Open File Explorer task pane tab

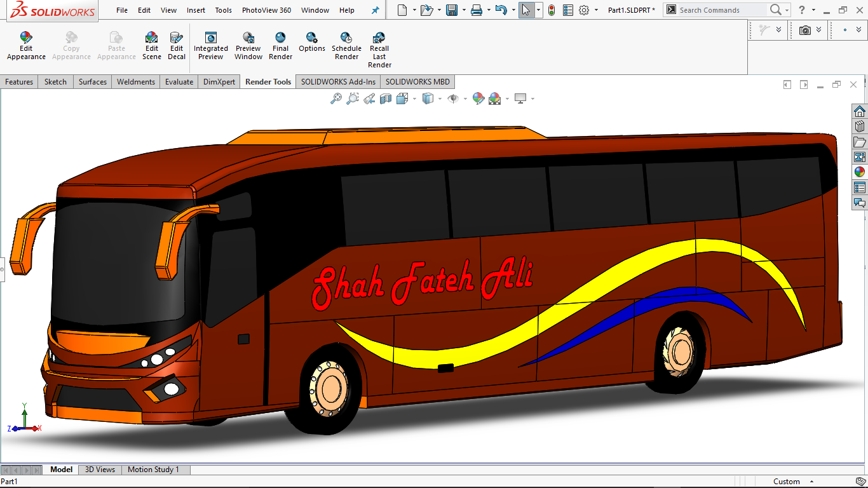(x=860, y=142)
